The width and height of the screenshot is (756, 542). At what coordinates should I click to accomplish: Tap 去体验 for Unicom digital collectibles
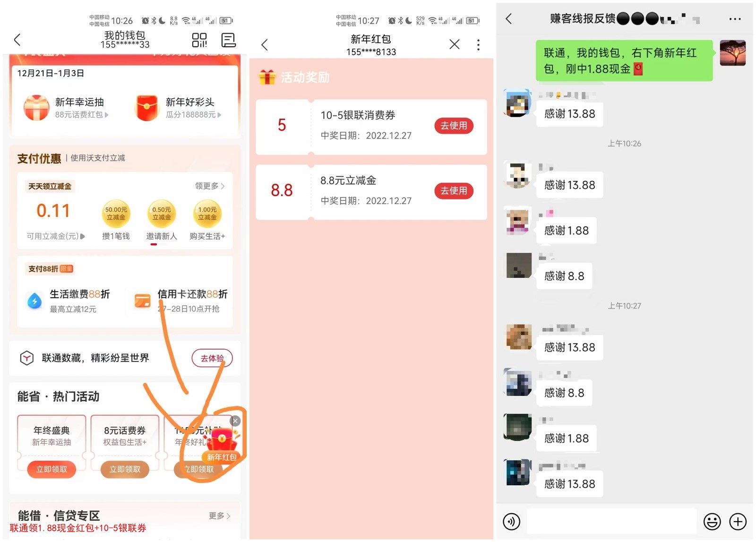[212, 358]
